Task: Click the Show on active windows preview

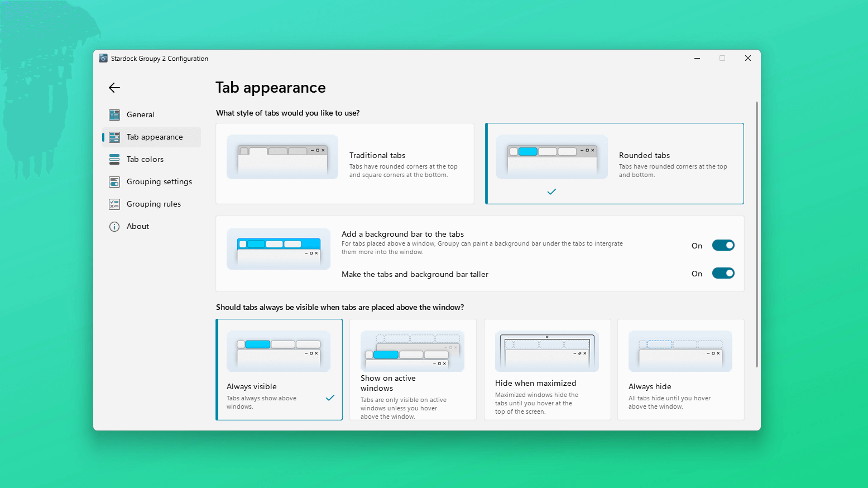Action: (413, 351)
